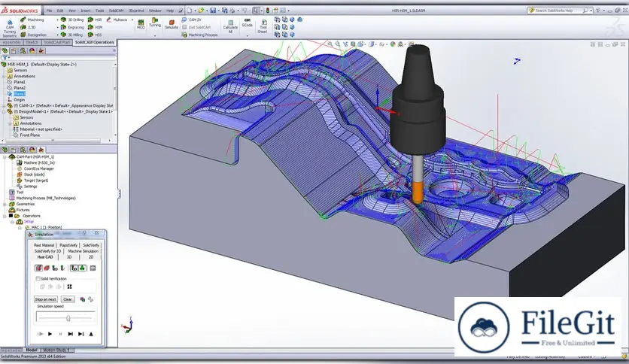The height and width of the screenshot is (364, 629).
Task: Click the Save icon in top toolbar
Action: (x=213, y=11)
